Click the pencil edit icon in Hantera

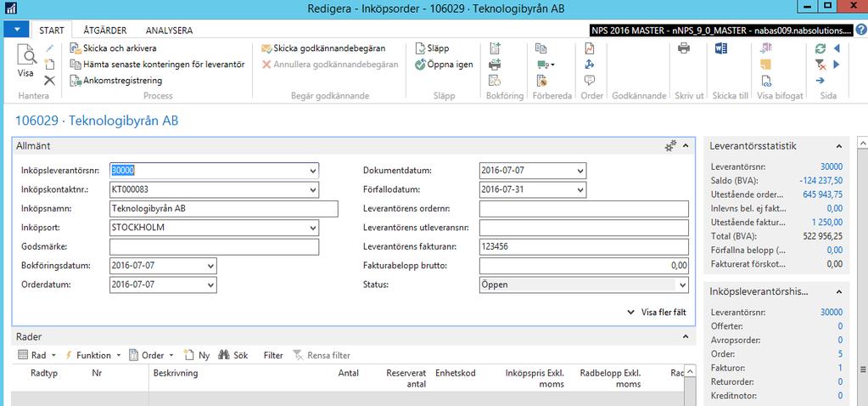click(x=50, y=48)
